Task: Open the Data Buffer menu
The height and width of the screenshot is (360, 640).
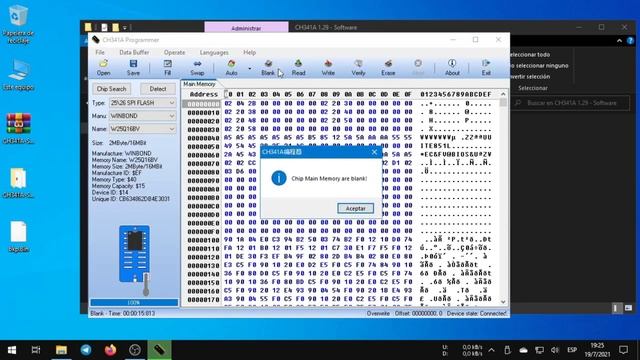Action: click(x=134, y=52)
